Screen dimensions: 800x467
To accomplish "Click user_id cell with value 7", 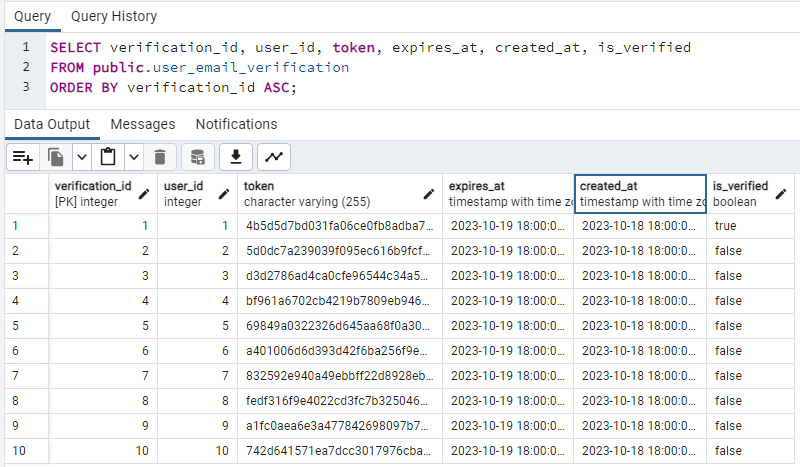I will tap(197, 376).
